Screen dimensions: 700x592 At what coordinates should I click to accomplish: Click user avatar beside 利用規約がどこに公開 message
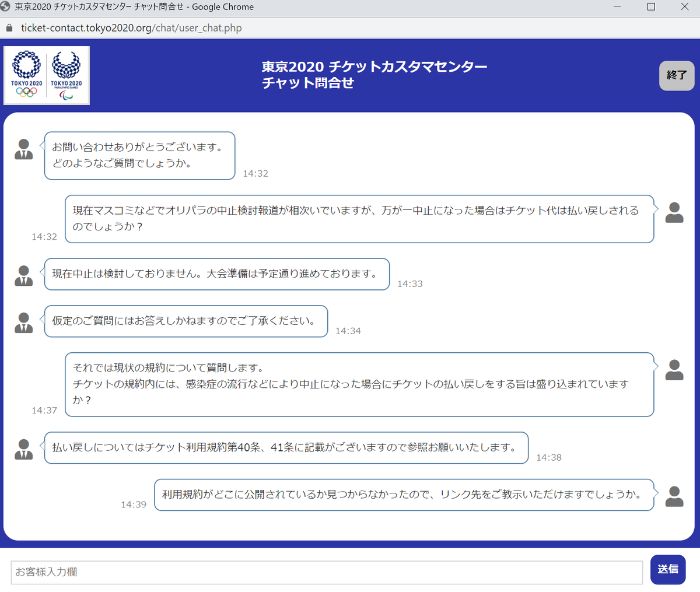[x=674, y=496]
